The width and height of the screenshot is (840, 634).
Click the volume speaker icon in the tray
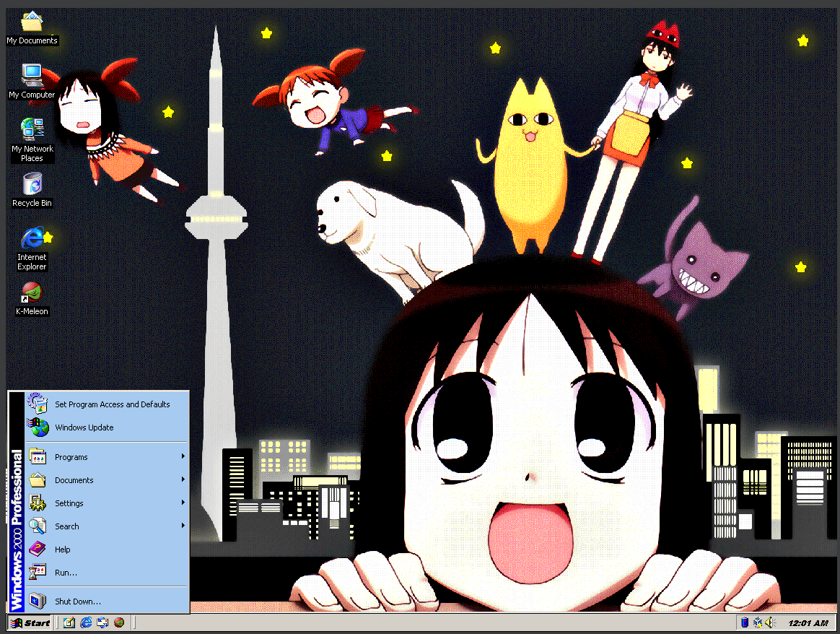click(x=770, y=622)
